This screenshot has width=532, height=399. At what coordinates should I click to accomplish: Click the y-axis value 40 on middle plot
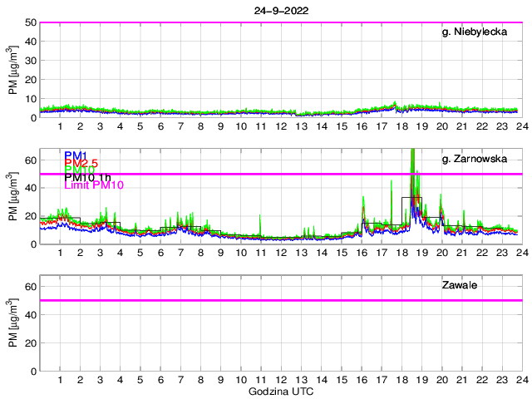[30, 188]
